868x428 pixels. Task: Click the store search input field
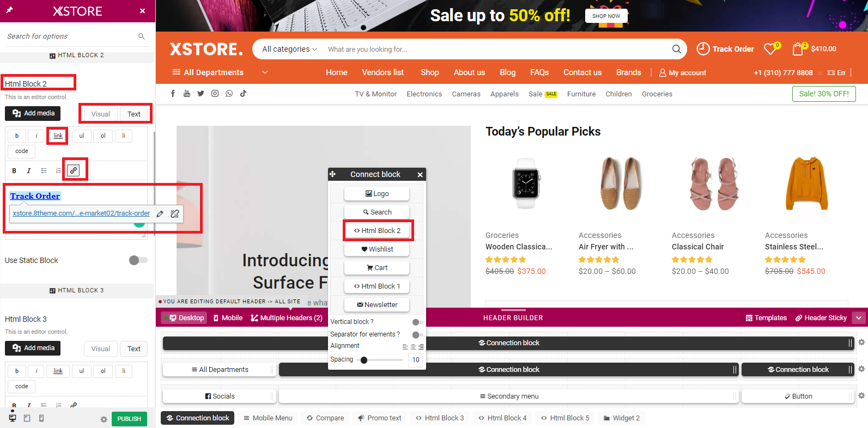(496, 49)
